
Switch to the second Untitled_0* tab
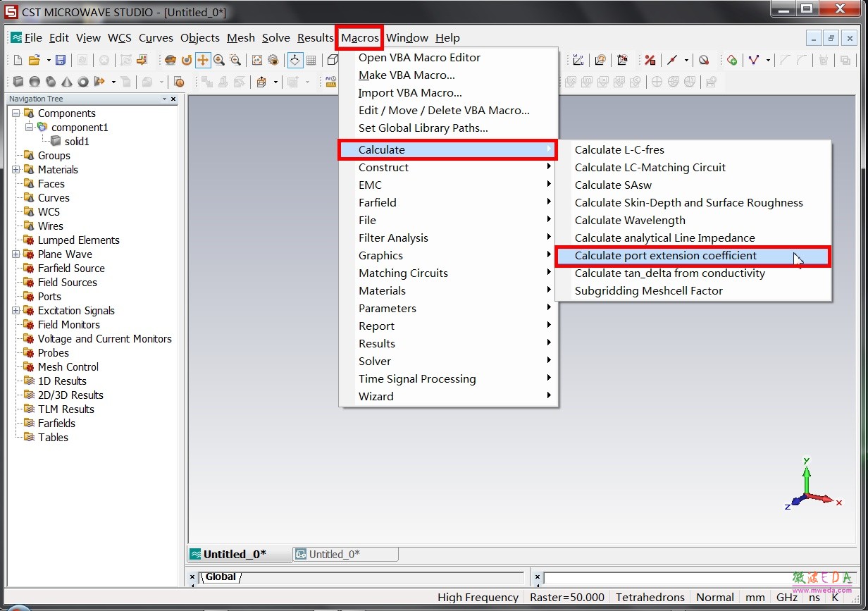point(345,554)
